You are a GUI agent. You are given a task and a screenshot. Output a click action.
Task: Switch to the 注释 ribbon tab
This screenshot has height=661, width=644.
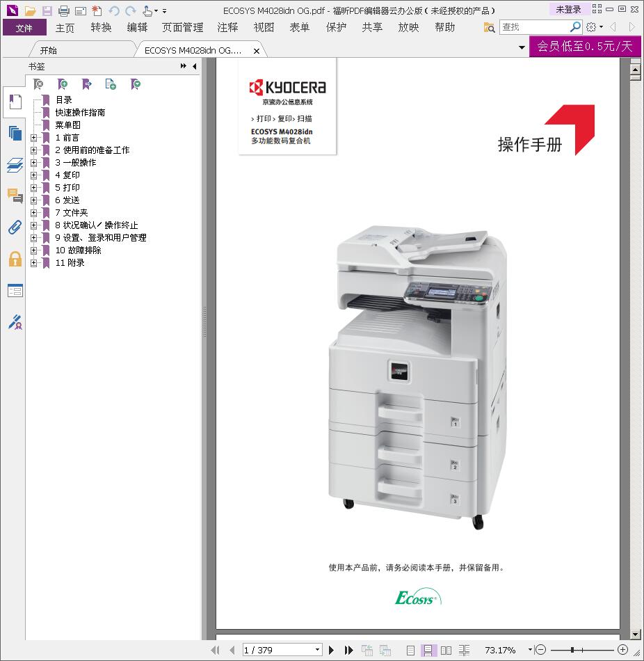point(227,28)
